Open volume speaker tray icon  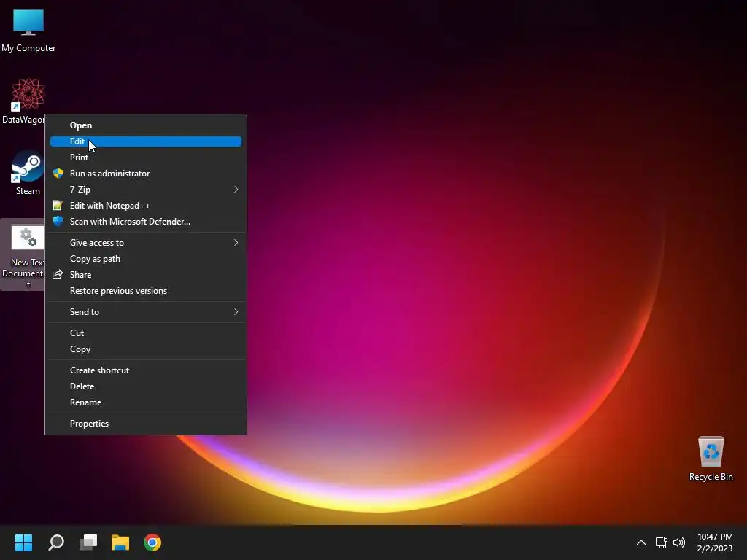coord(679,542)
